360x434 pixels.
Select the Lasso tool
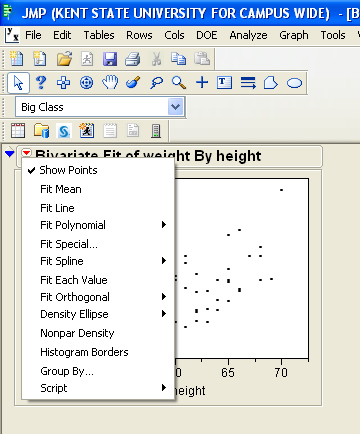tap(156, 82)
